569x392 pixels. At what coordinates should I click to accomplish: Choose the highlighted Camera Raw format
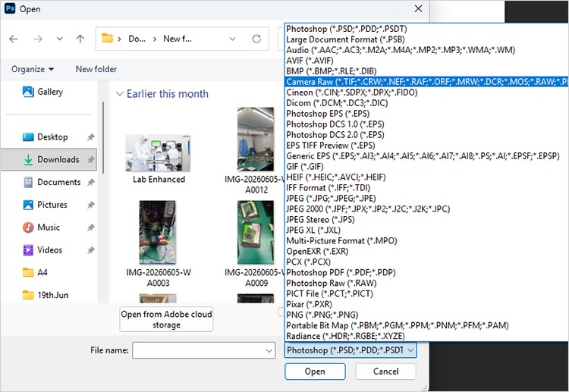tap(426, 82)
